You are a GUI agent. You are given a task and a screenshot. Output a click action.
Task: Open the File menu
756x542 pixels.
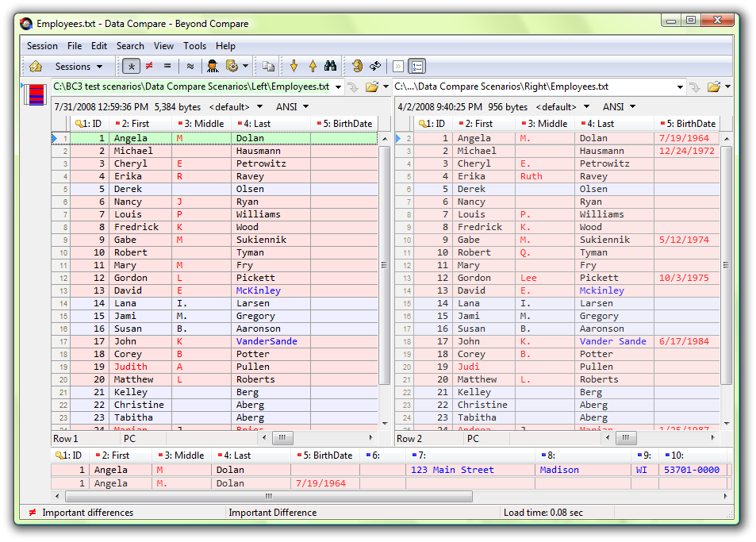tap(75, 46)
